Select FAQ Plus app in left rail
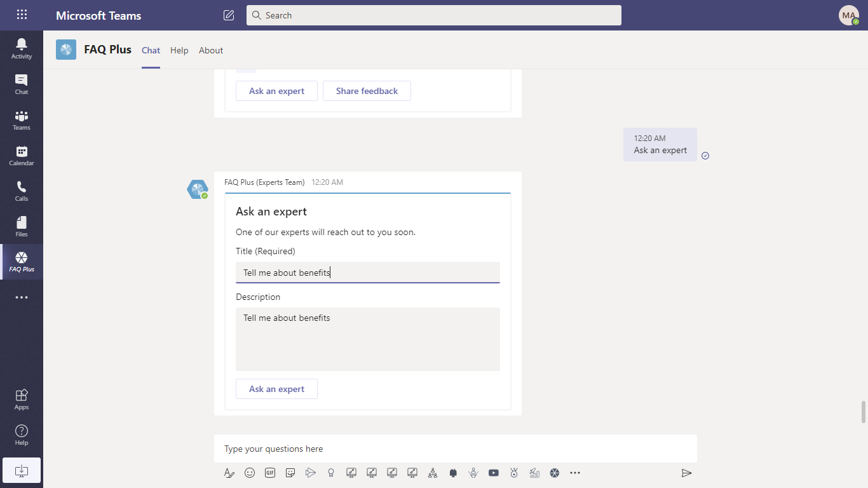This screenshot has width=868, height=488. tap(22, 262)
